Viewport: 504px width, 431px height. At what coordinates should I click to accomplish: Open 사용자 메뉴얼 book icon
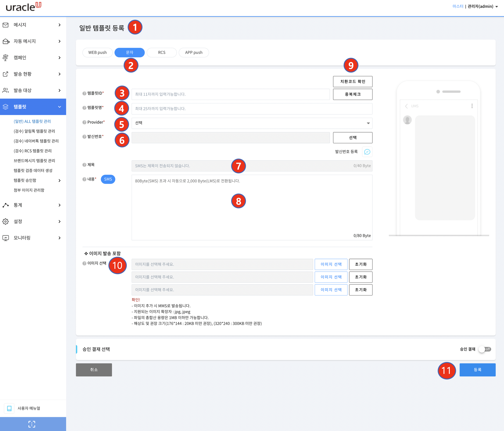coord(9,408)
